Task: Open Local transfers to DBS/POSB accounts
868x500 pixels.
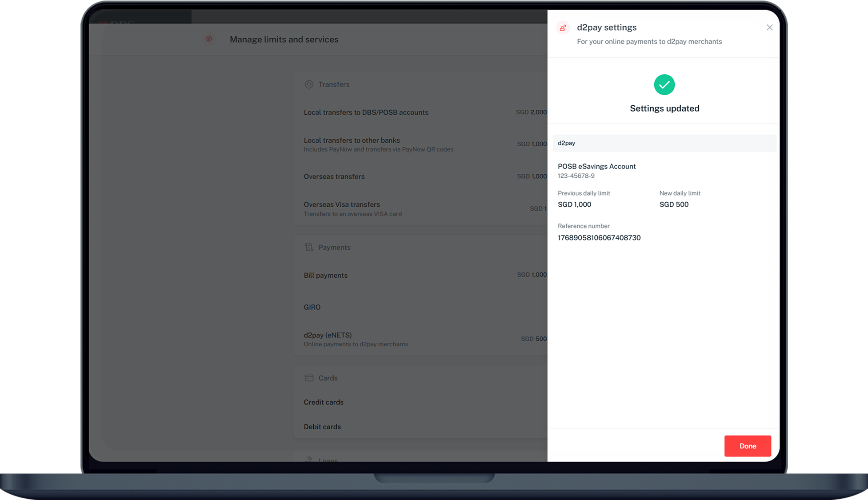Action: click(366, 112)
